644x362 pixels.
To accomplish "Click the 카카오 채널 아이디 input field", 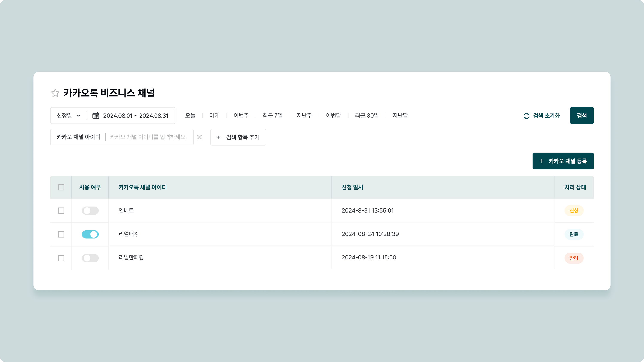I will [149, 137].
